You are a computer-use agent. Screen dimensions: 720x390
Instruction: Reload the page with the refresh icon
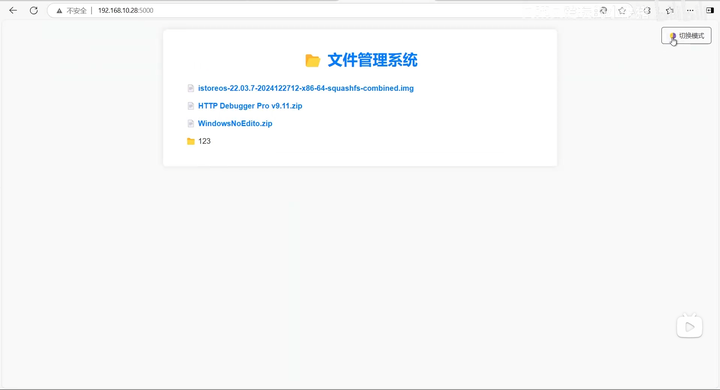34,10
